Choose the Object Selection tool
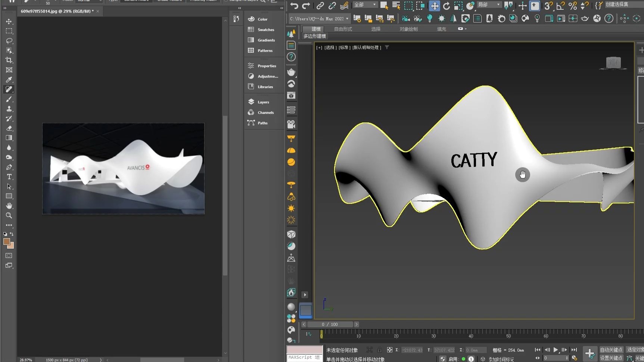The width and height of the screenshot is (644, 362). click(x=9, y=51)
